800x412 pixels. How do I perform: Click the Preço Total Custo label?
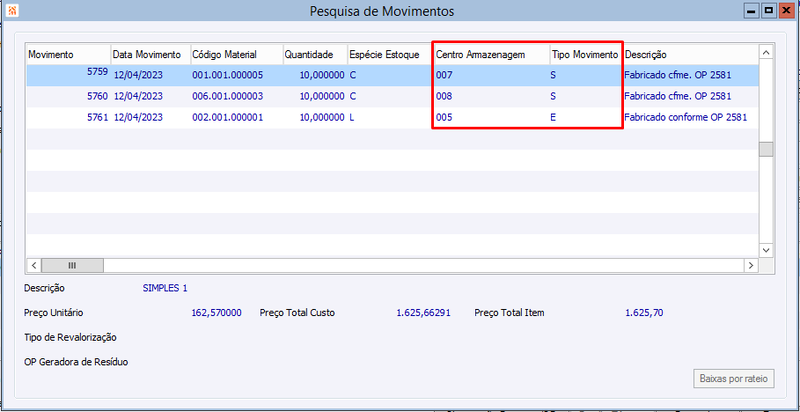pos(297,313)
